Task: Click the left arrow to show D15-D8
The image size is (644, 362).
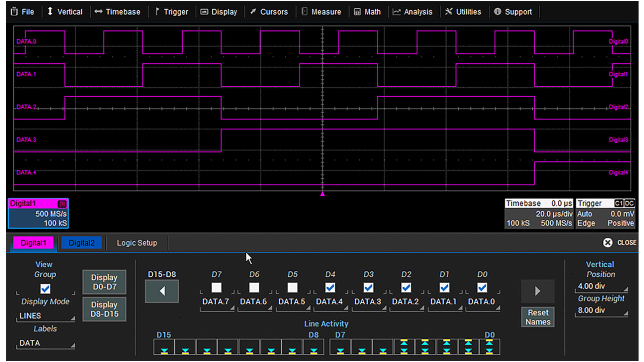Action: coord(162,291)
